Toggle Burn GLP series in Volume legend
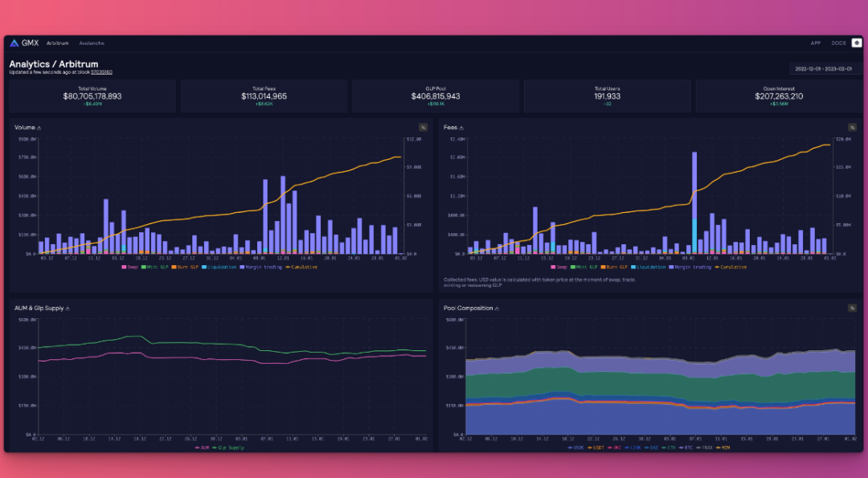 point(185,268)
